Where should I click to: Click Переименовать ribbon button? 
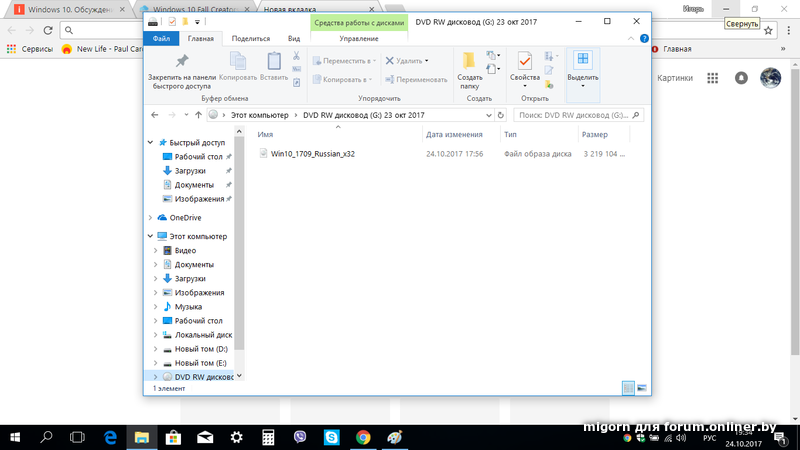pyautogui.click(x=416, y=80)
